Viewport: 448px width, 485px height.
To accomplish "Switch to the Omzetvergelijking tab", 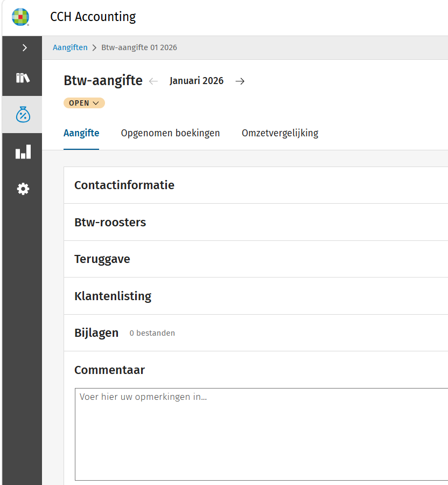I will pos(280,133).
